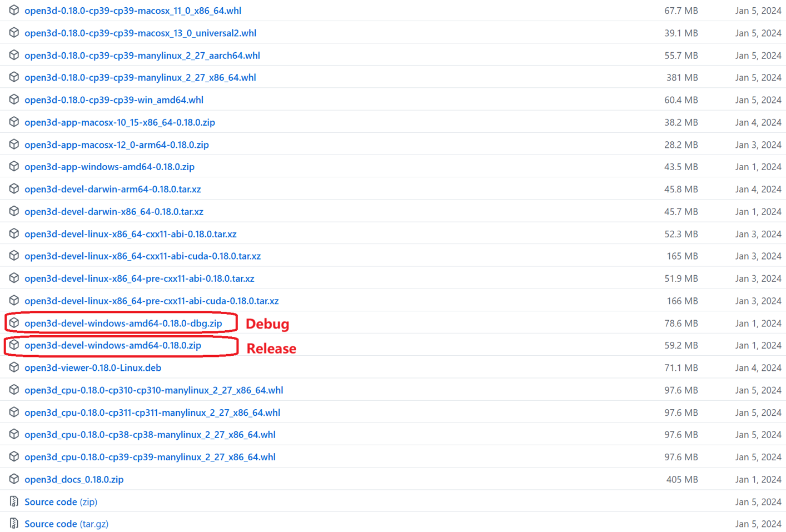Click the package icon for open3d-devel-darwin-arm64-0.18.0.tar.xz
The image size is (786, 532).
14,189
